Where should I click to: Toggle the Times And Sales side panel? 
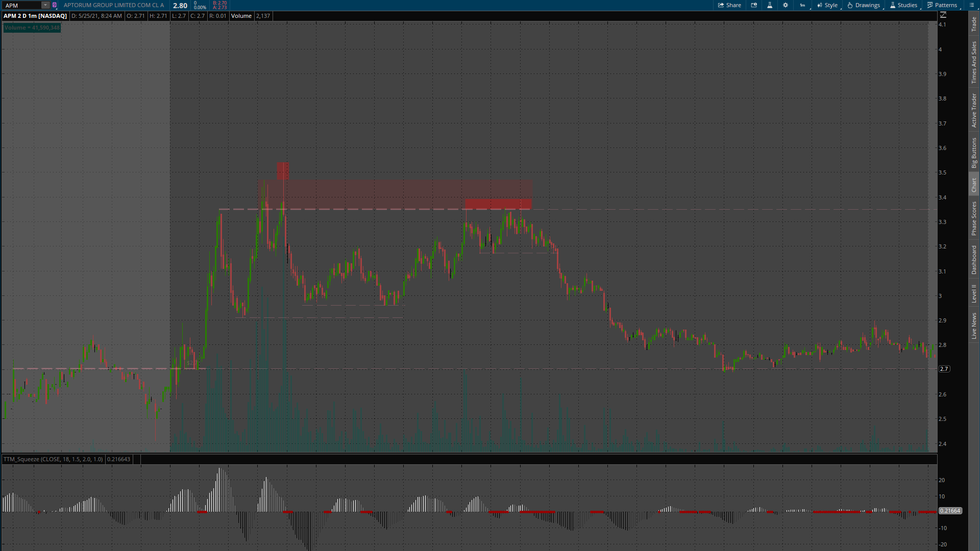point(974,62)
